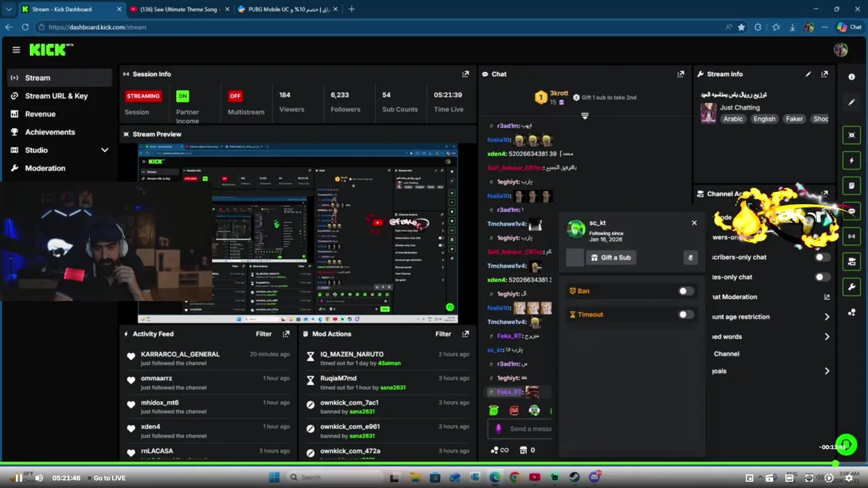Switch to Saw Ultimate Theme Song tab
The image size is (868, 488).
(x=179, y=9)
